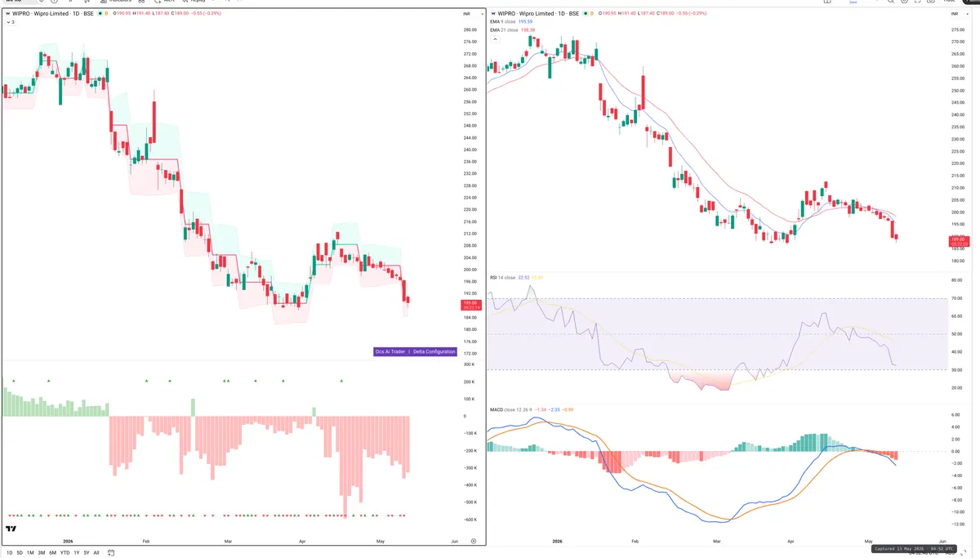Click the Replay button in top toolbar
This screenshot has height=558, width=980.
tap(193, 2)
